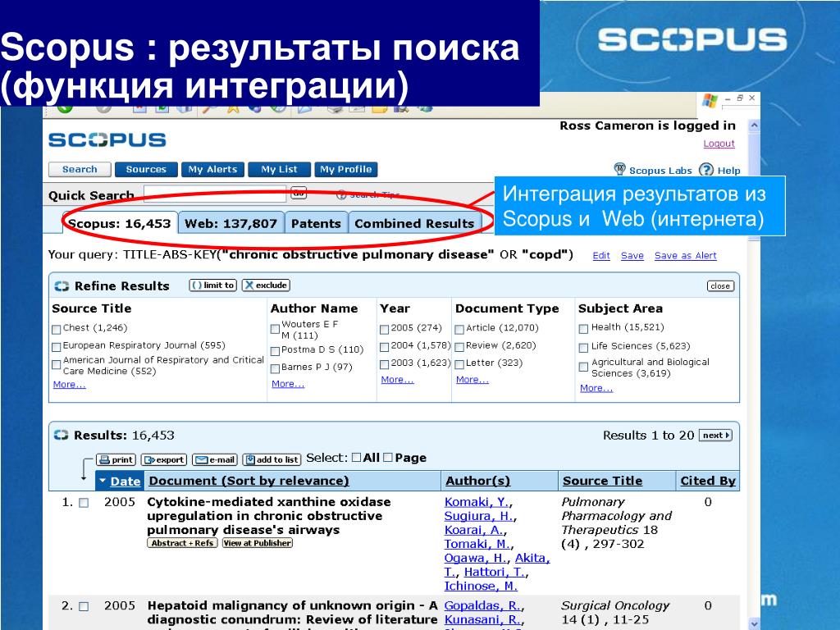
Task: Expand More under Subject Area
Action: (596, 388)
